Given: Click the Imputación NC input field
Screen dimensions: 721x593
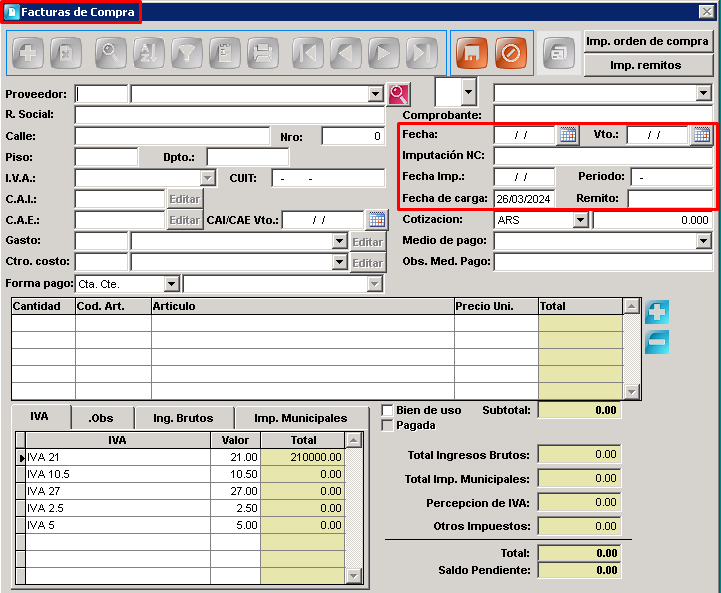Looking at the screenshot, I should [603, 156].
